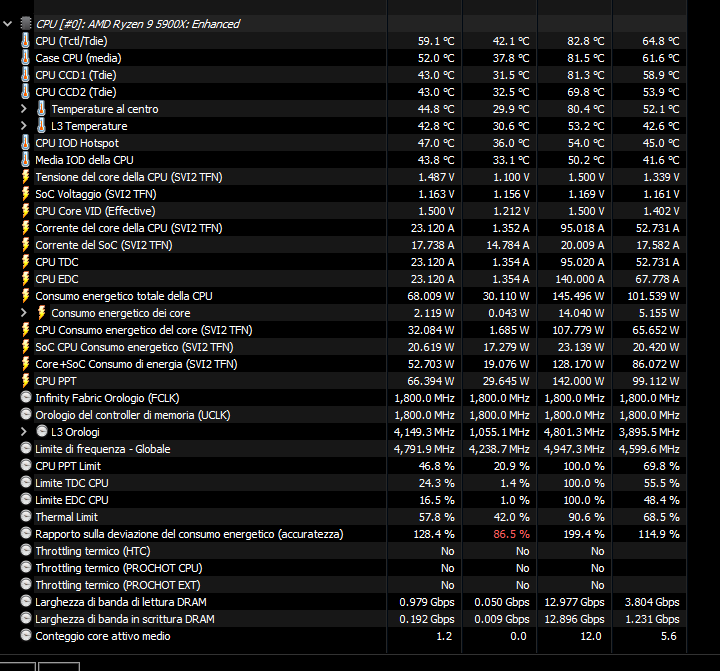Select Rapporto sulla deviazione del consumo energetico
The height and width of the screenshot is (671, 720).
click(x=189, y=534)
